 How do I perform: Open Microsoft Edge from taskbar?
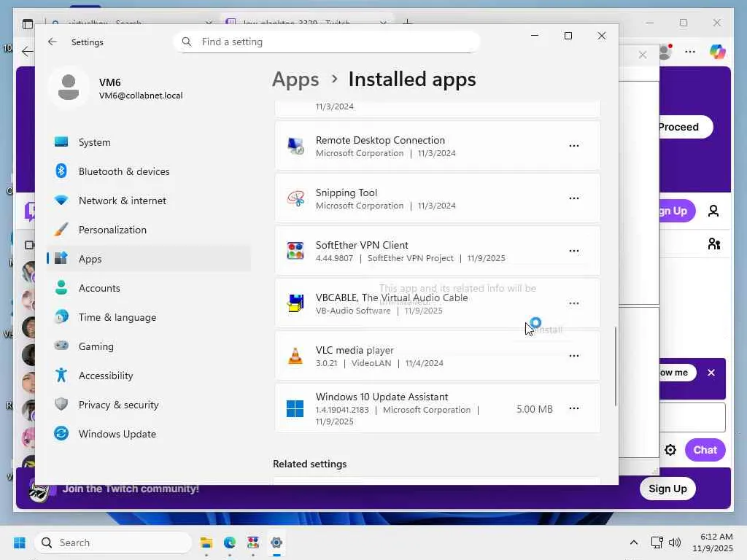tap(230, 542)
